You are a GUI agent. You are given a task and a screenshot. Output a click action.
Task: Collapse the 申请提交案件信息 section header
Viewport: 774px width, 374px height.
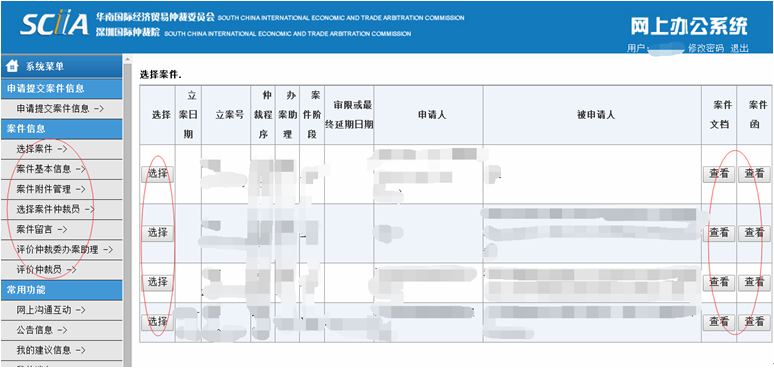coord(61,89)
